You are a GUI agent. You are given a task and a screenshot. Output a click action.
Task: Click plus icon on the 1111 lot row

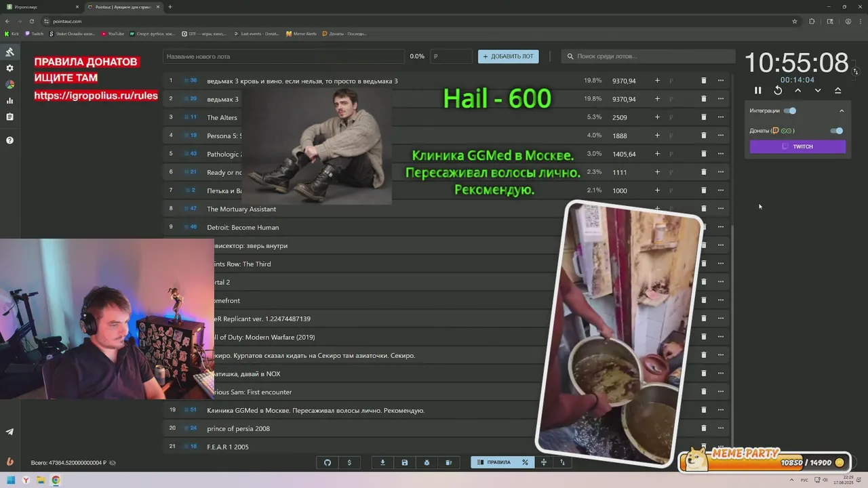657,172
